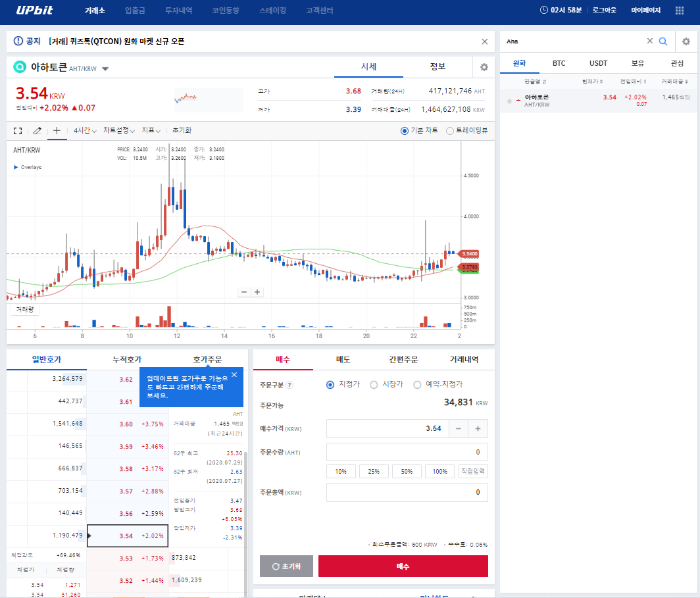Click the clock timer icon in header
700x598 pixels.
point(543,10)
